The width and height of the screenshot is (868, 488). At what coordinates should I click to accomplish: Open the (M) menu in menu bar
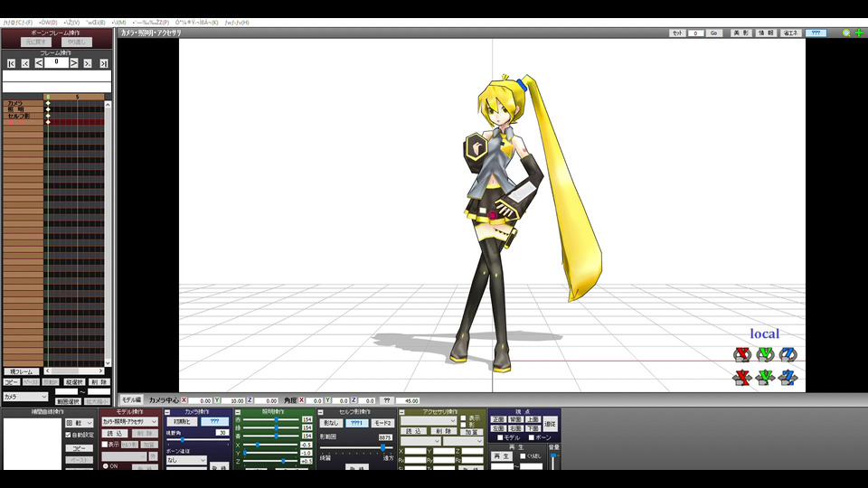(x=118, y=23)
